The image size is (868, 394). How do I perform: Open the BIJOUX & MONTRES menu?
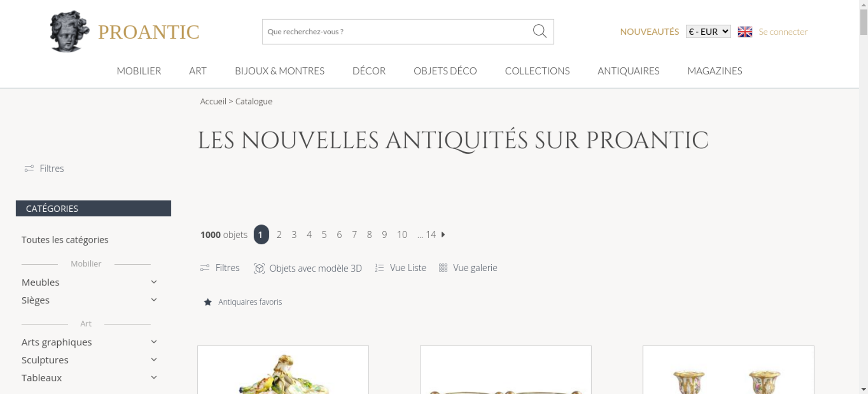(x=279, y=71)
